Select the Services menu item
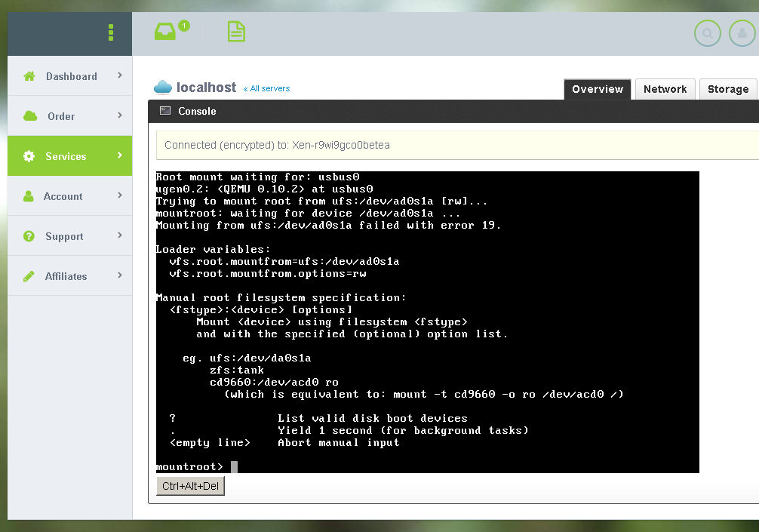 tap(69, 156)
